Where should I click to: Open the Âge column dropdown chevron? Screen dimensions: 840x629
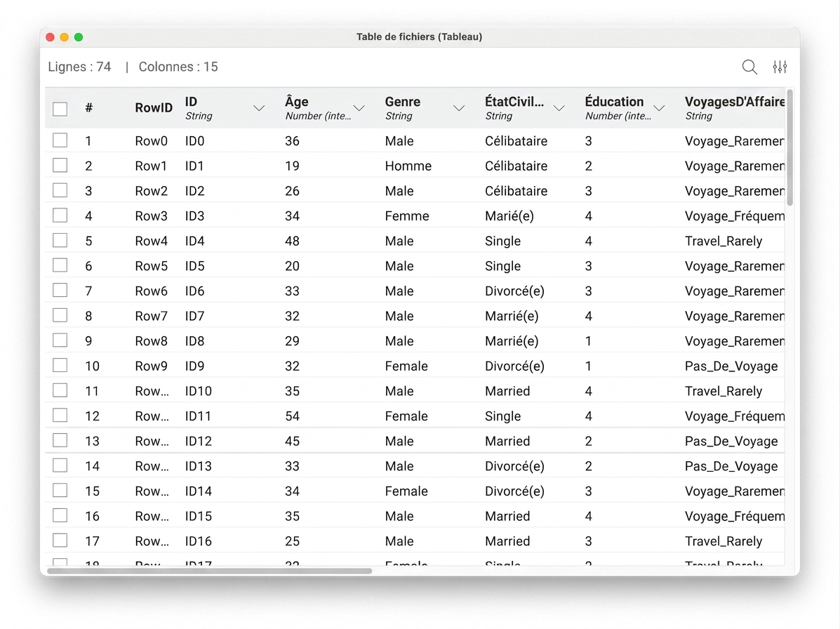click(x=359, y=108)
